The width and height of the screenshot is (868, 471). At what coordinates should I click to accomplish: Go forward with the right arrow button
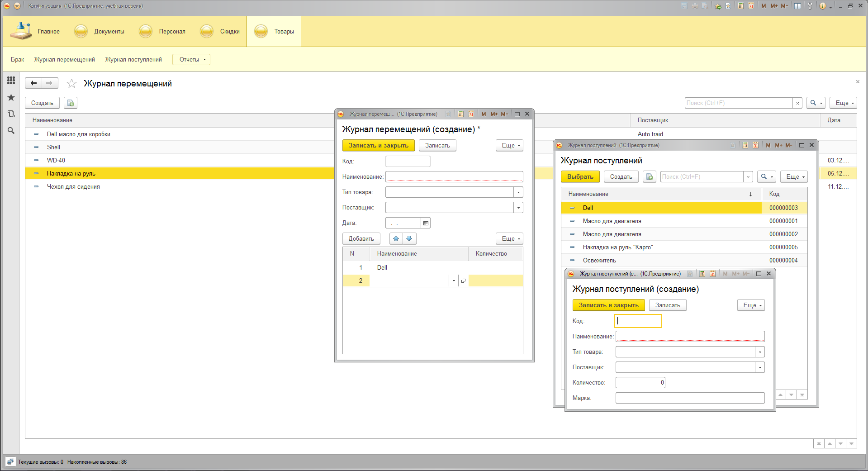pos(50,83)
